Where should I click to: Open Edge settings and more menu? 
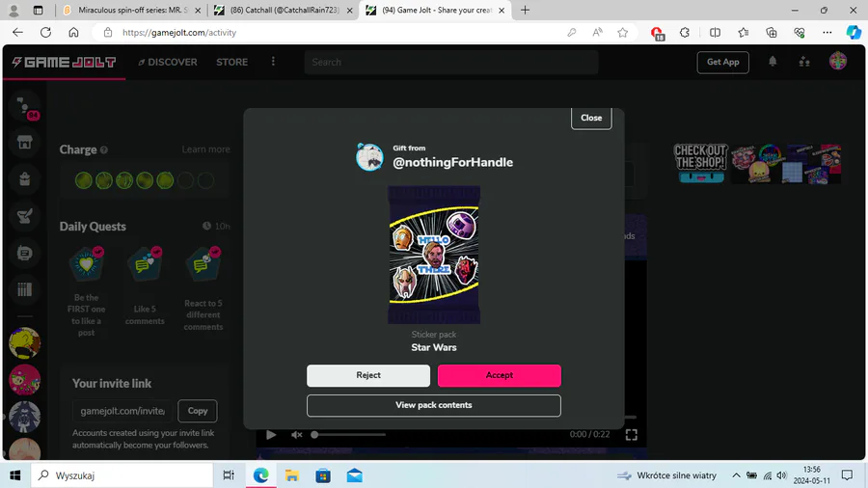827,33
